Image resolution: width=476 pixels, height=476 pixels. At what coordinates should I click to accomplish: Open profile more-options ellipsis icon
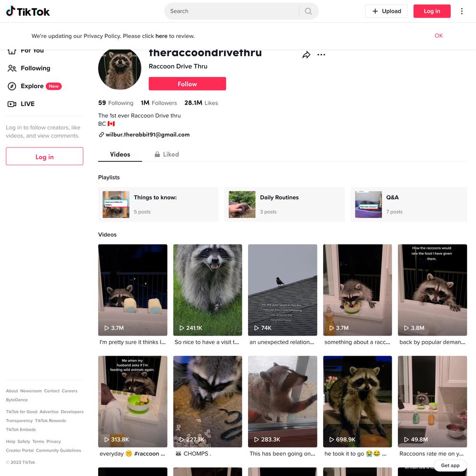click(321, 55)
